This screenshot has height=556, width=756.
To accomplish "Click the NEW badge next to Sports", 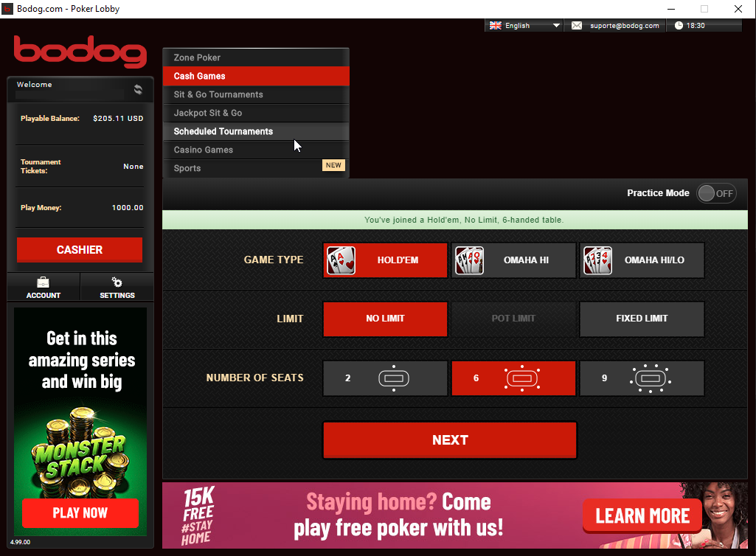I will point(333,165).
